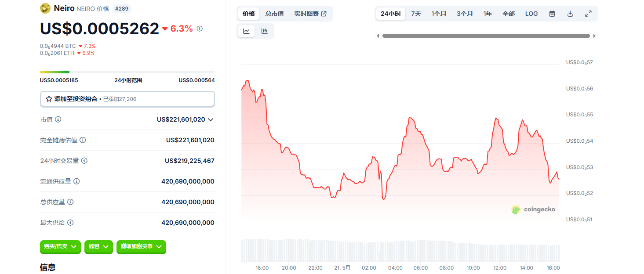Open price change info icon next to 6.3%

pyautogui.click(x=200, y=29)
